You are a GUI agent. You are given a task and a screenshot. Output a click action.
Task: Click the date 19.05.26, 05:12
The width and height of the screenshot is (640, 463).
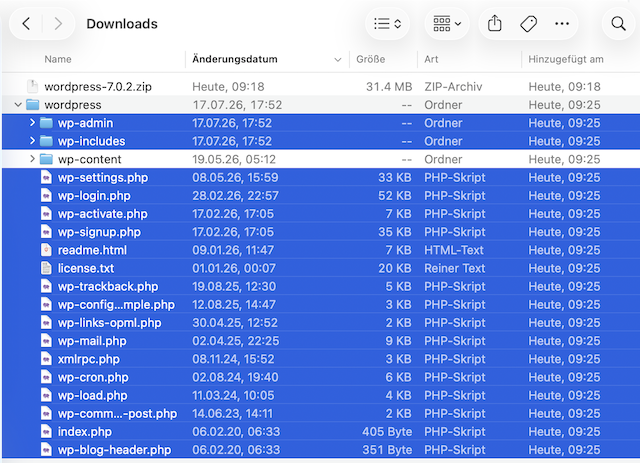(234, 159)
